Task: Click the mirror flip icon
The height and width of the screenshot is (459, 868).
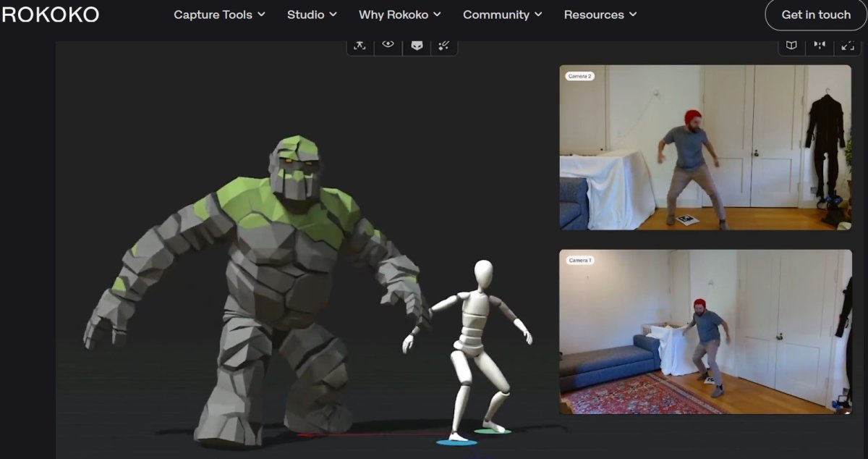Action: coord(820,46)
